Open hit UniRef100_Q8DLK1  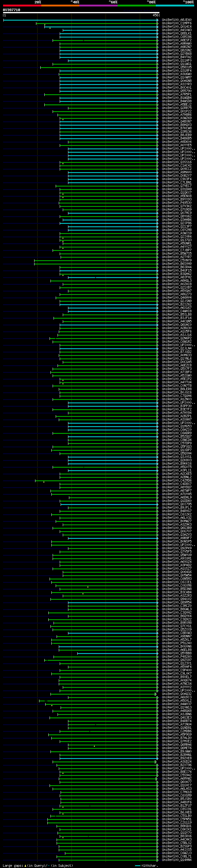(x=177, y=33)
